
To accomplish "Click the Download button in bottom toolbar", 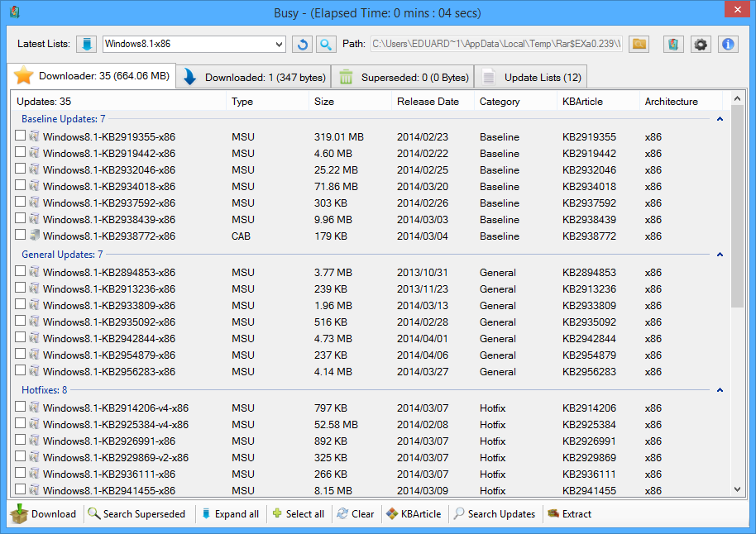I will 43,514.
